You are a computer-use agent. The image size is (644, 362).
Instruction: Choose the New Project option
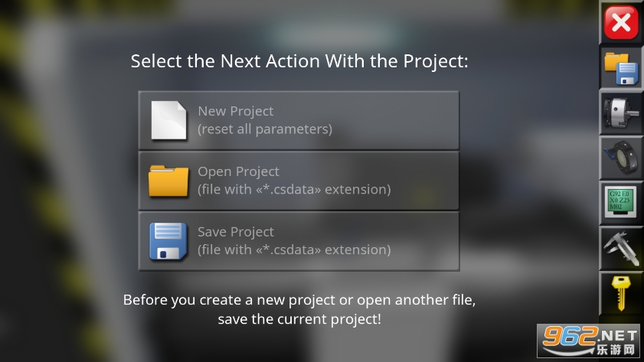299,120
